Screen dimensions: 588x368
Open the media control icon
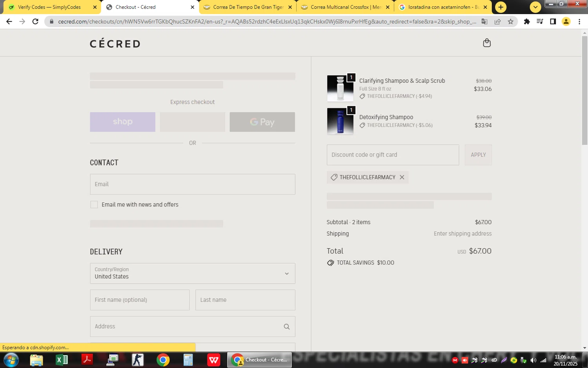(540, 22)
